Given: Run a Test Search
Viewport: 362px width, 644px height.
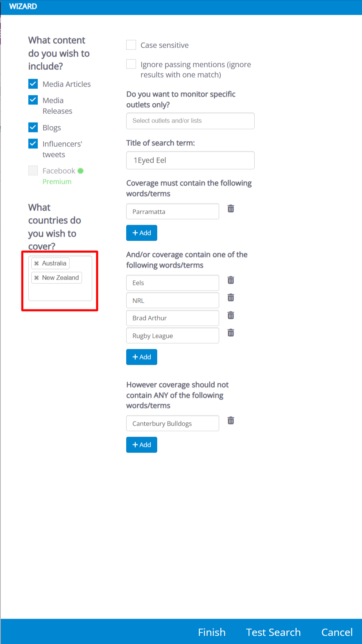Looking at the screenshot, I should [273, 632].
